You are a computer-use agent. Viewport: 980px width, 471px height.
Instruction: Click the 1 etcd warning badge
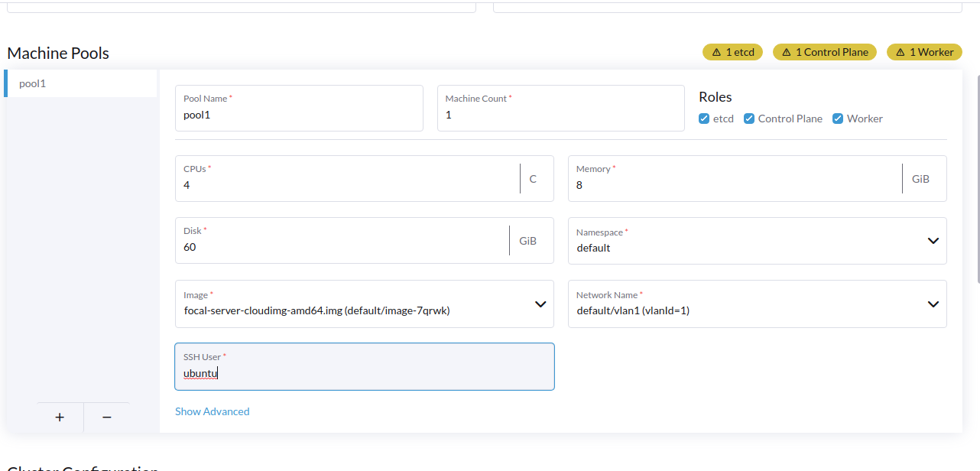pyautogui.click(x=732, y=51)
